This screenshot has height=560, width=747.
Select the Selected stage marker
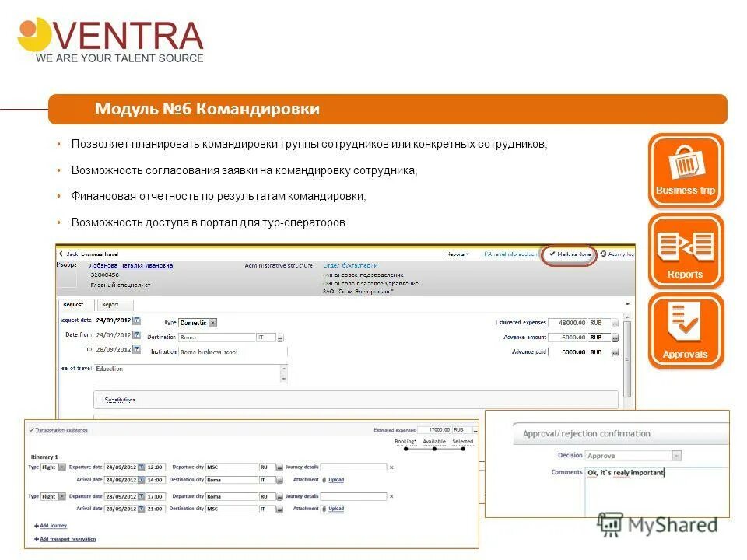point(463,449)
